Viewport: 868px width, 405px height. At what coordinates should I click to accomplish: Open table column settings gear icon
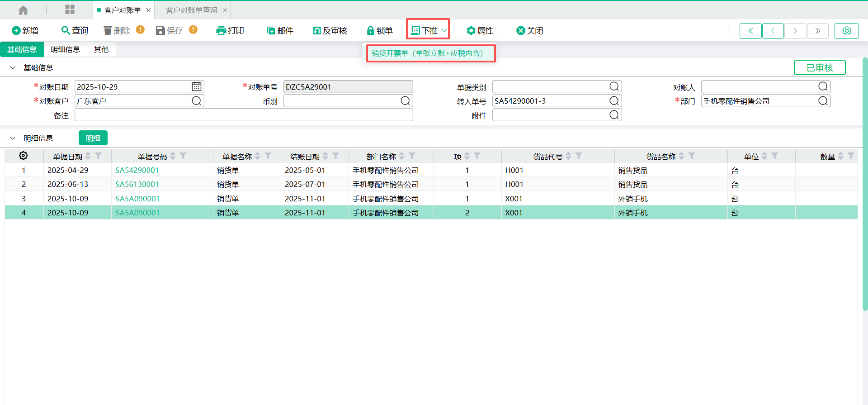24,156
